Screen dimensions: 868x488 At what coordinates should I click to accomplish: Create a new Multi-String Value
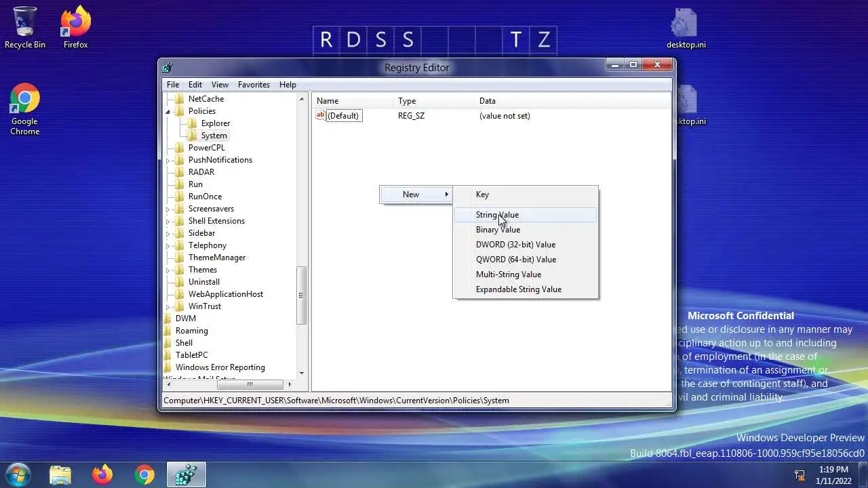[x=526, y=274]
